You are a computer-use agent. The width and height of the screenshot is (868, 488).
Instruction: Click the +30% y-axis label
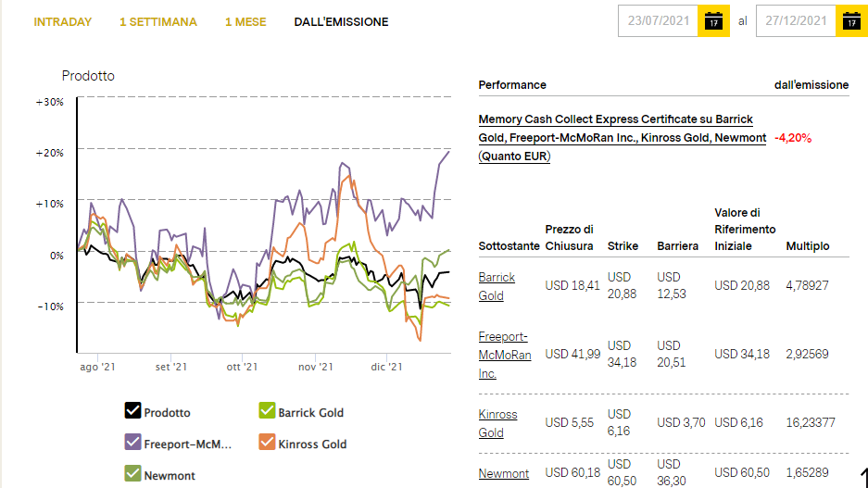(49, 102)
